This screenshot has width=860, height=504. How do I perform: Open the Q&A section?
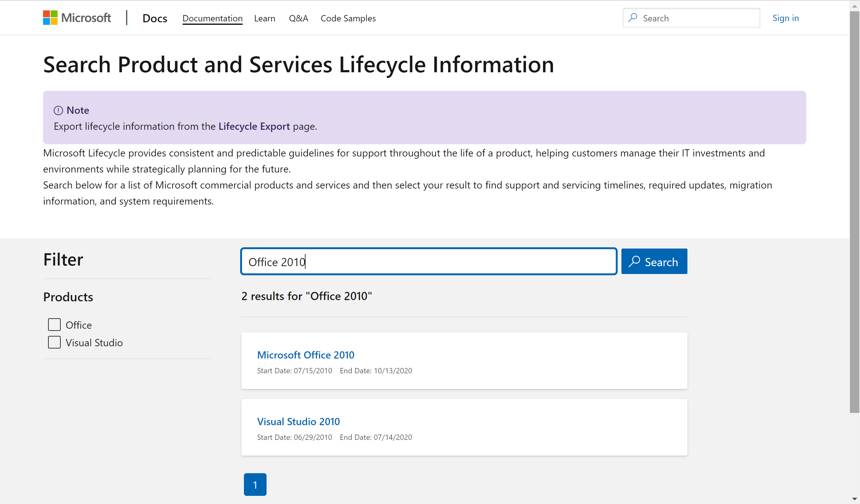point(298,18)
